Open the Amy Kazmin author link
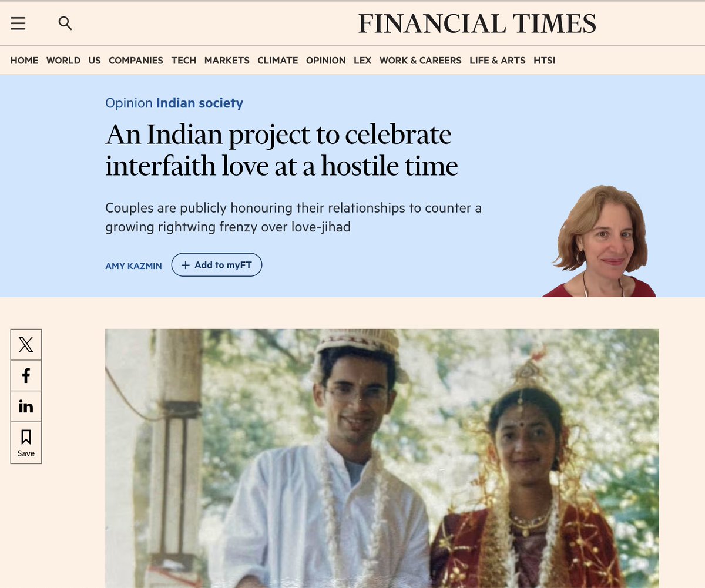 (133, 266)
